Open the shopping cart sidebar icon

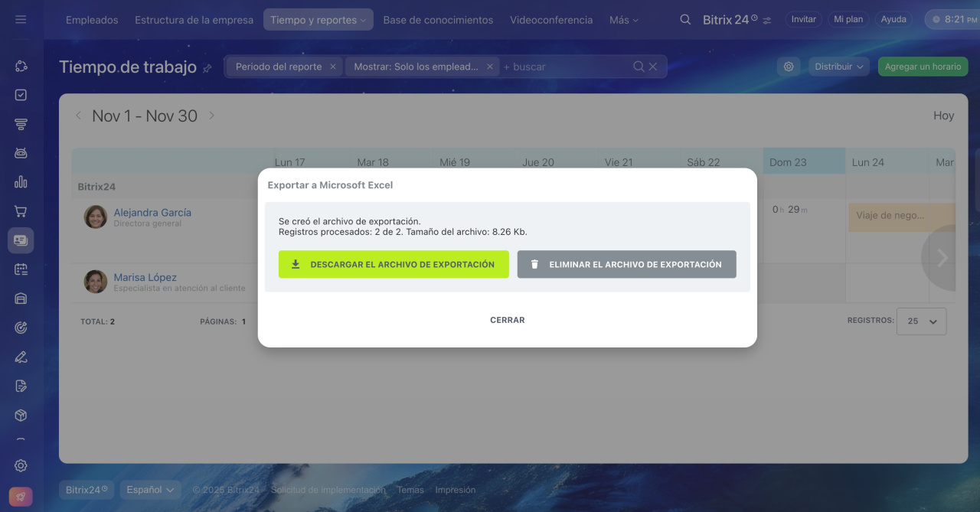pyautogui.click(x=21, y=211)
